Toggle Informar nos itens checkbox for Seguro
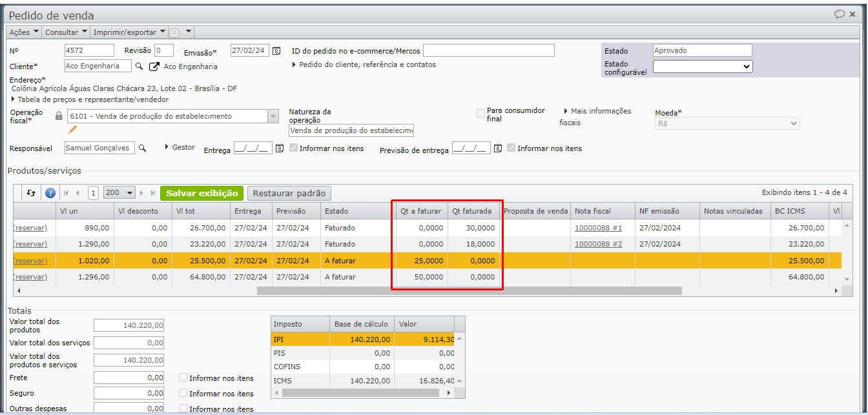The width and height of the screenshot is (868, 415). tap(183, 393)
